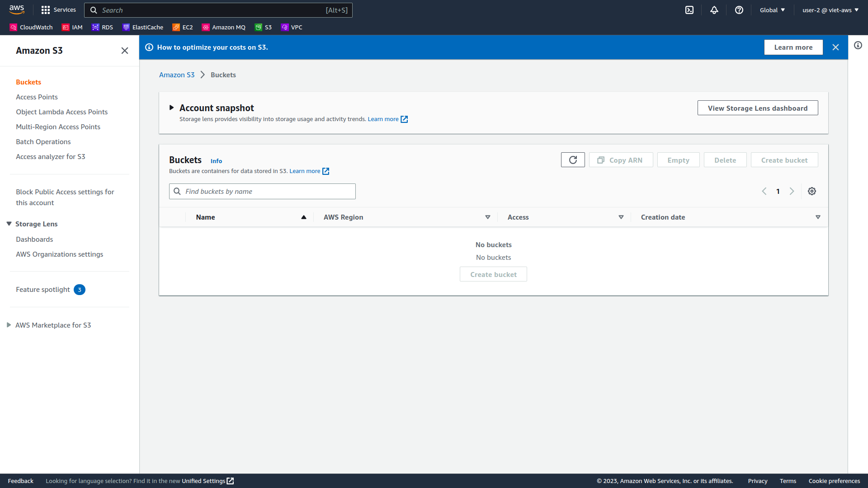Open the CloudWatch shortcut in favorites bar
Screen dimensions: 868x488
click(31, 27)
